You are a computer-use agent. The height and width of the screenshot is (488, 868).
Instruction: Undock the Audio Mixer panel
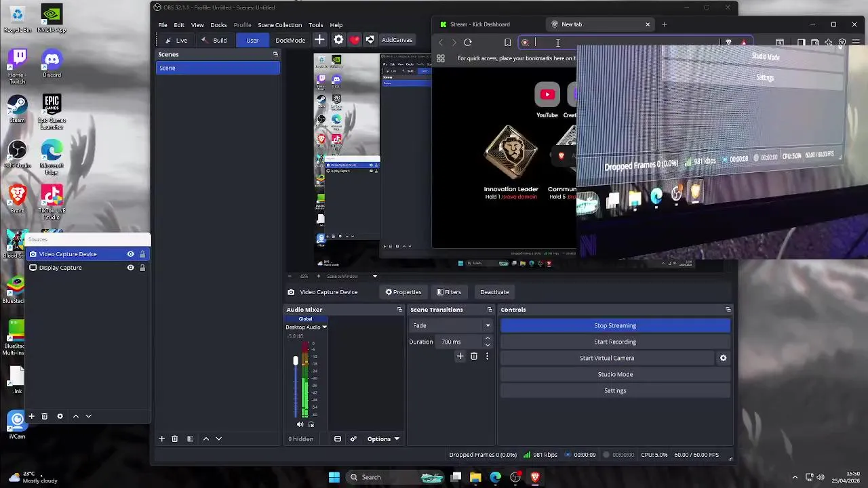click(x=399, y=310)
